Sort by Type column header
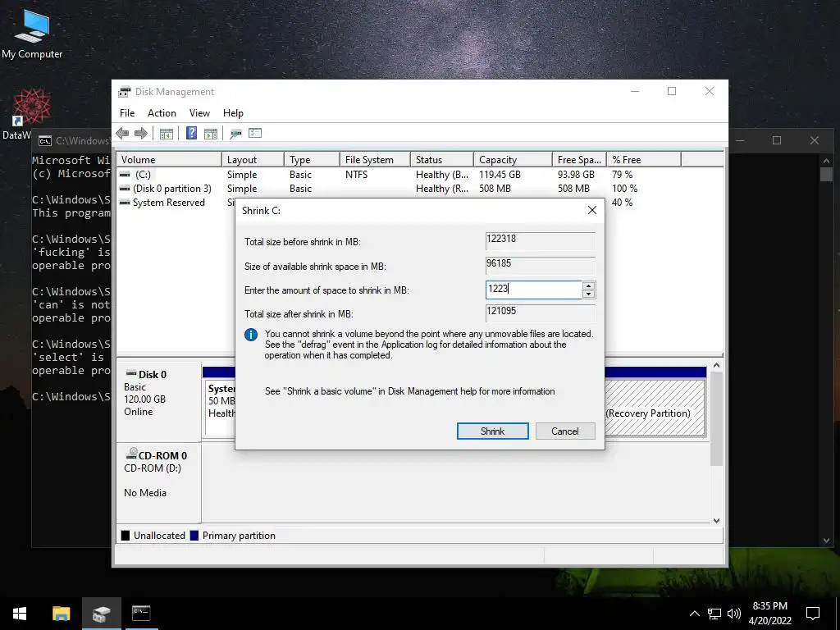This screenshot has height=630, width=840. [x=312, y=160]
